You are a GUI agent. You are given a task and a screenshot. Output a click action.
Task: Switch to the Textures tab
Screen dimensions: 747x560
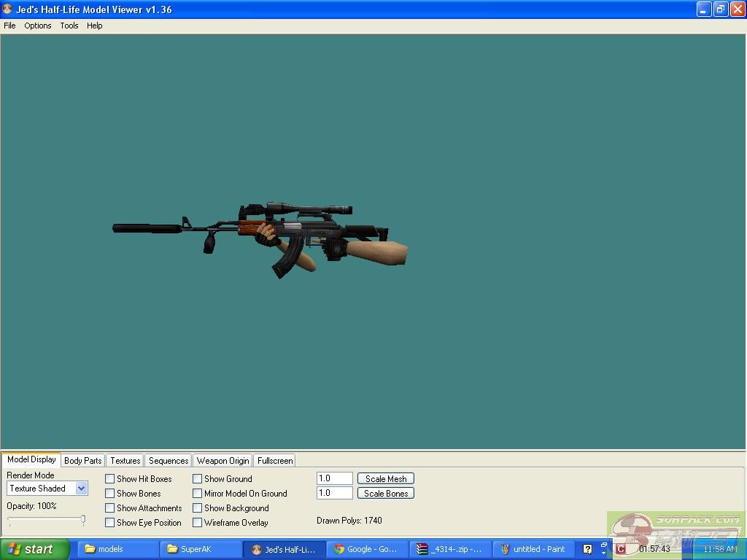coord(125,461)
